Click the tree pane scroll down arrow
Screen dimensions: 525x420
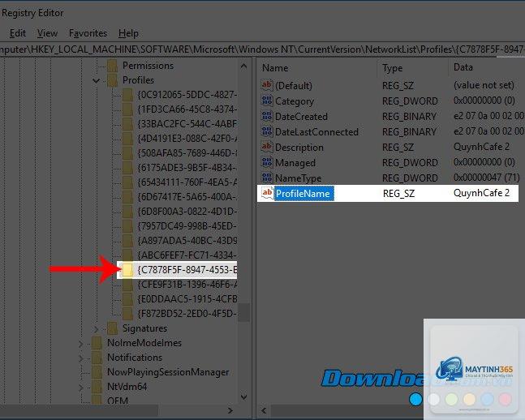pos(243,397)
